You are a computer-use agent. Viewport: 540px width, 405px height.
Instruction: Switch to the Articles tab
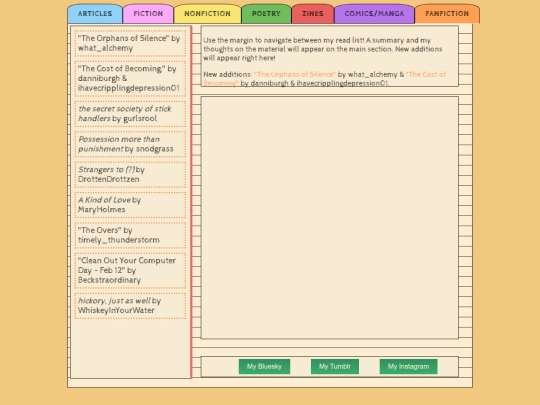pyautogui.click(x=95, y=14)
